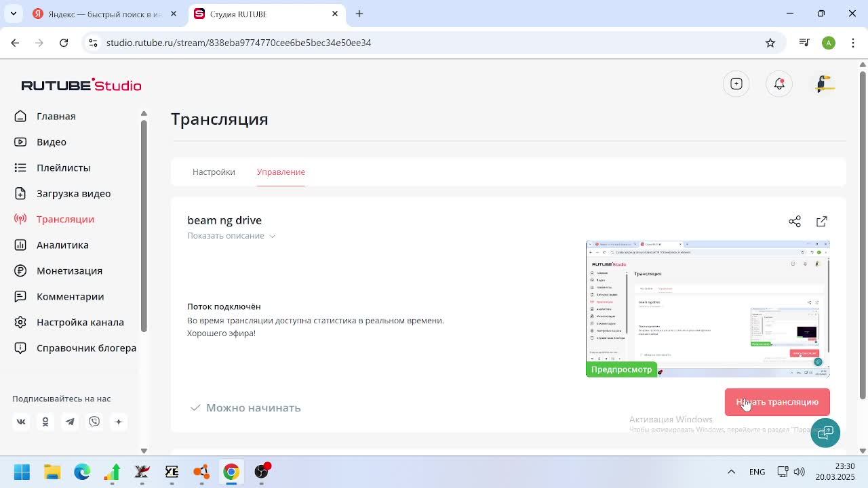This screenshot has height=488, width=868.
Task: Open the Windows Start menu
Action: 22,472
